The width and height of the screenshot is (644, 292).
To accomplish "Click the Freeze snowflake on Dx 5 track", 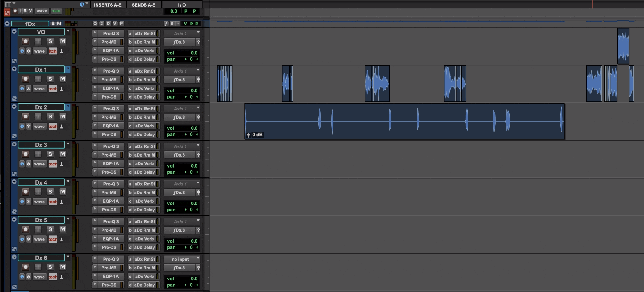I will click(x=29, y=239).
